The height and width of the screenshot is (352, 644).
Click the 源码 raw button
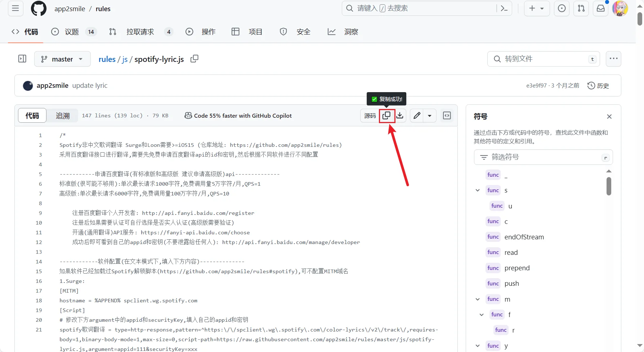click(x=370, y=116)
